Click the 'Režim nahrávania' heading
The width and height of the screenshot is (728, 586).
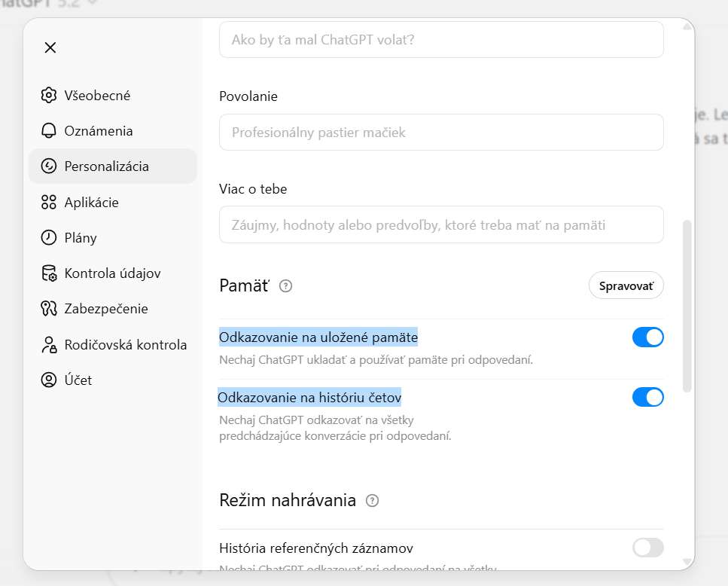tap(288, 500)
